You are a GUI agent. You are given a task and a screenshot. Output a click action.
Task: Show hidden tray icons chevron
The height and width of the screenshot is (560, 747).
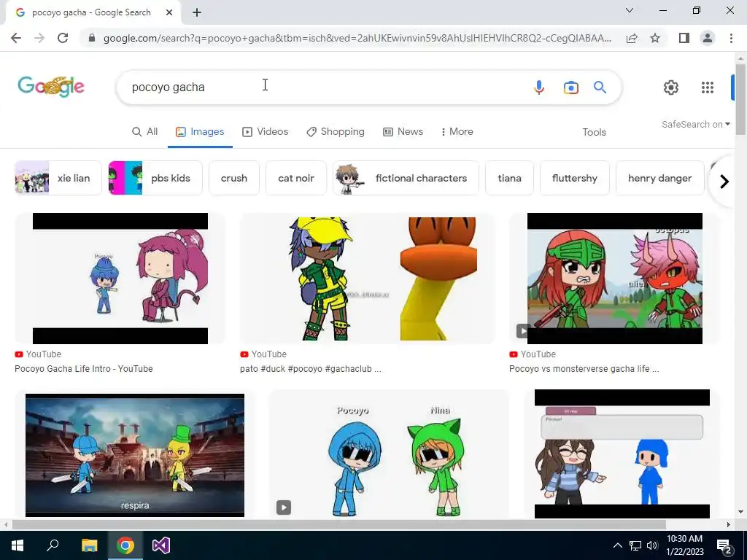pyautogui.click(x=617, y=545)
